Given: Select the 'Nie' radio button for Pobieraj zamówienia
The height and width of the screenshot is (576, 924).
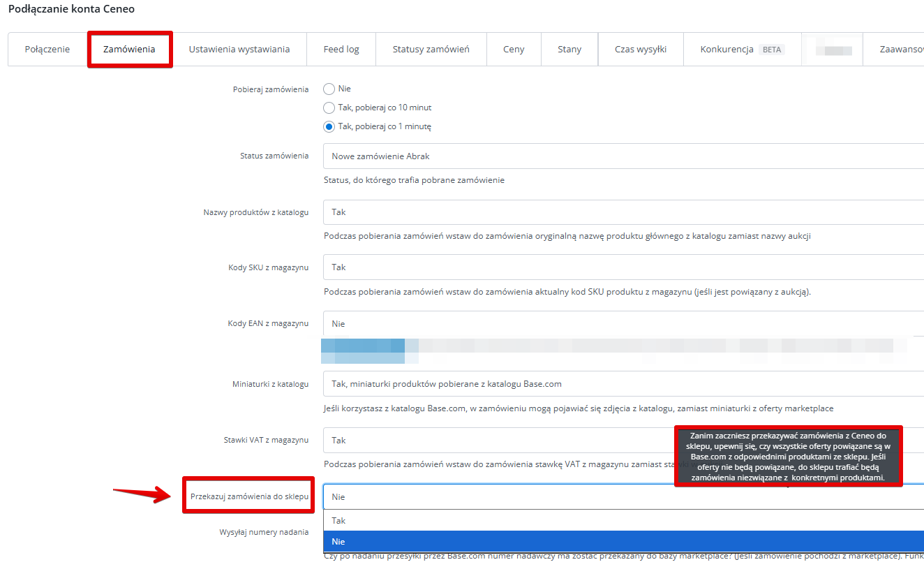Looking at the screenshot, I should click(329, 89).
